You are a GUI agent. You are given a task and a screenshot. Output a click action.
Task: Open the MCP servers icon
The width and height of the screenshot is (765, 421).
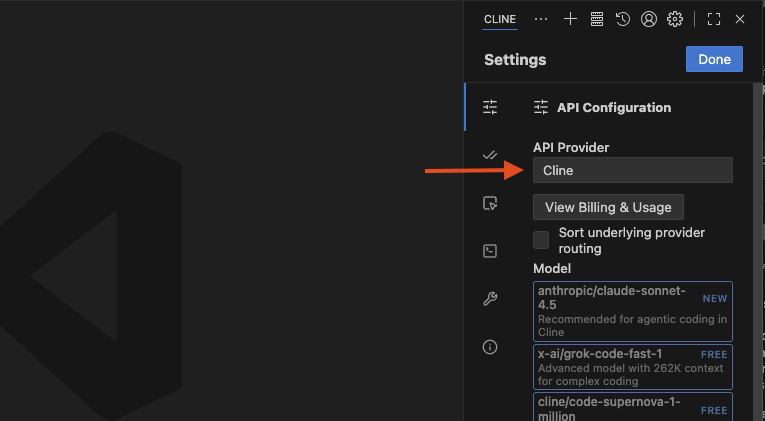coord(597,19)
